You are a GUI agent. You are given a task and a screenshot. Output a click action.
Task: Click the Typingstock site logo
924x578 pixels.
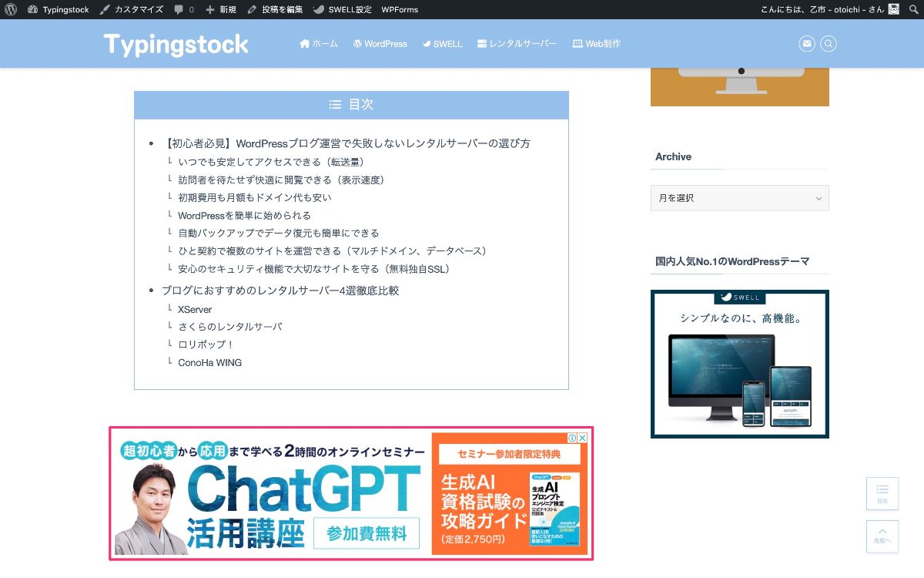(176, 44)
